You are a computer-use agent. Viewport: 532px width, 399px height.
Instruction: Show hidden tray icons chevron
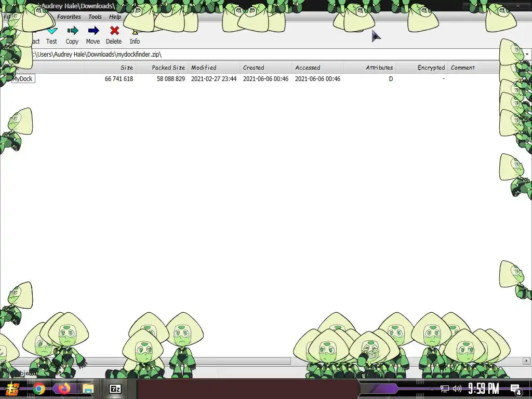click(432, 389)
